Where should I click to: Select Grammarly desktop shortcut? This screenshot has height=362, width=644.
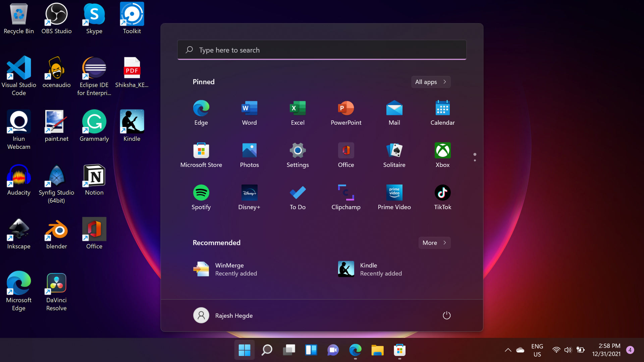tap(94, 126)
